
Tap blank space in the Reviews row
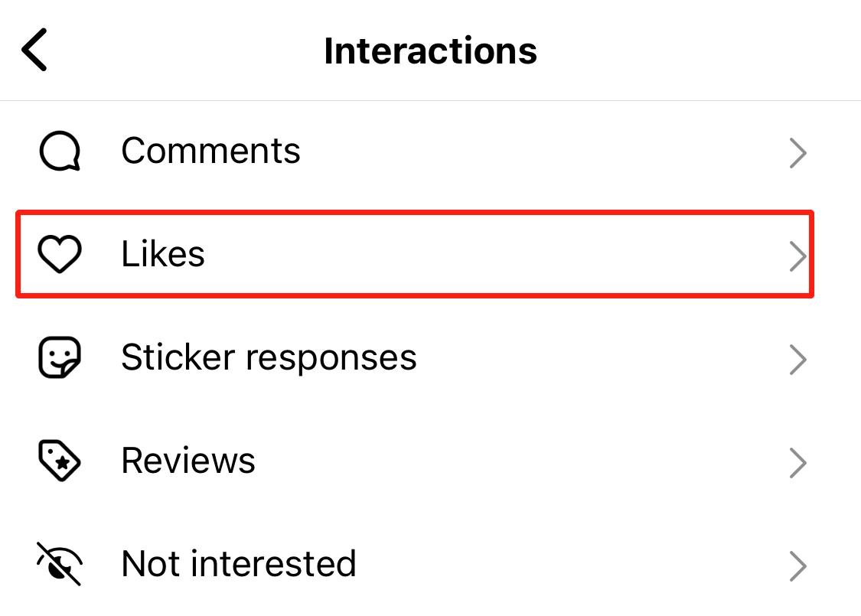pyautogui.click(x=520, y=461)
